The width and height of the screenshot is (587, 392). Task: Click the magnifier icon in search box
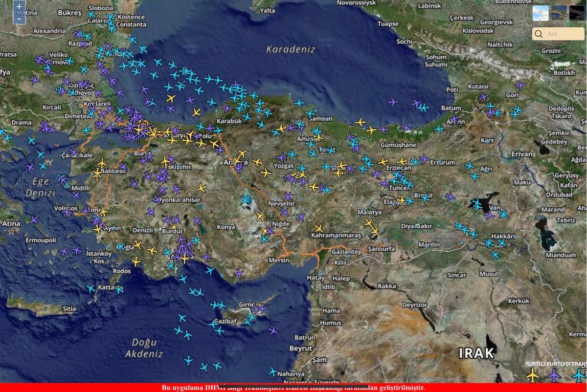coord(539,34)
